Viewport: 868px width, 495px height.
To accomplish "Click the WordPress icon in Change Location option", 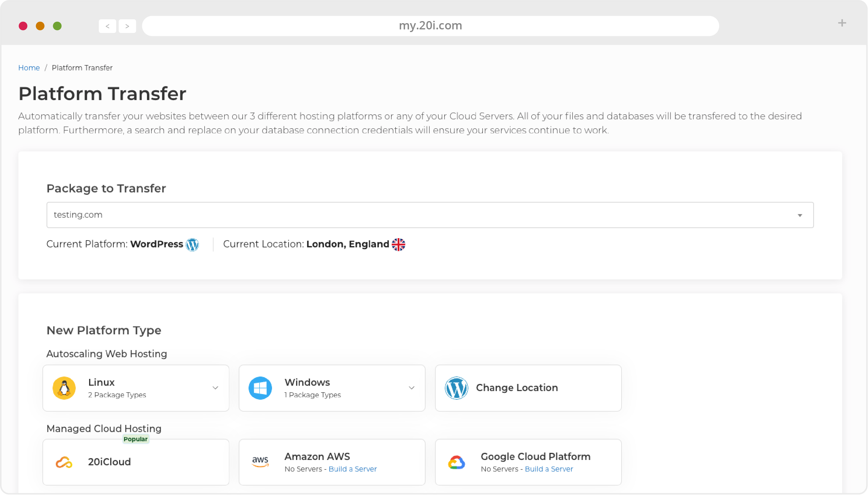I will click(x=456, y=388).
